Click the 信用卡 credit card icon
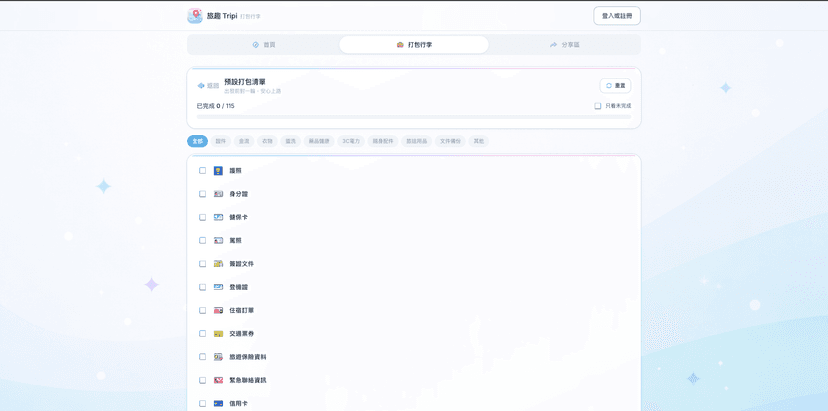The image size is (828, 411). coord(218,403)
